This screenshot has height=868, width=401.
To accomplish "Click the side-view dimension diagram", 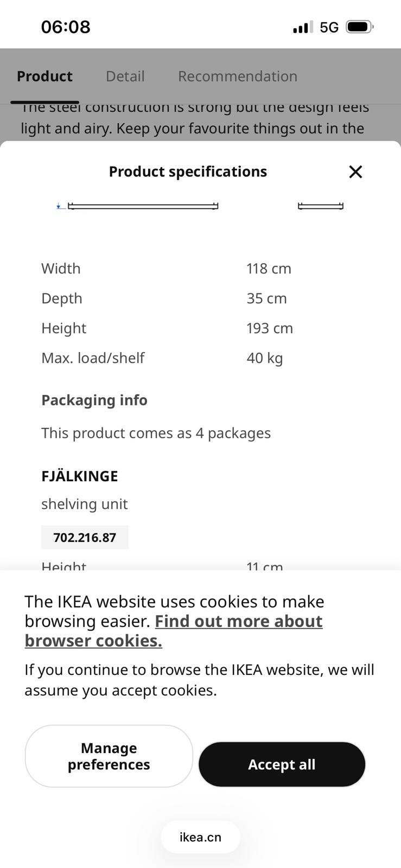I will pyautogui.click(x=321, y=206).
